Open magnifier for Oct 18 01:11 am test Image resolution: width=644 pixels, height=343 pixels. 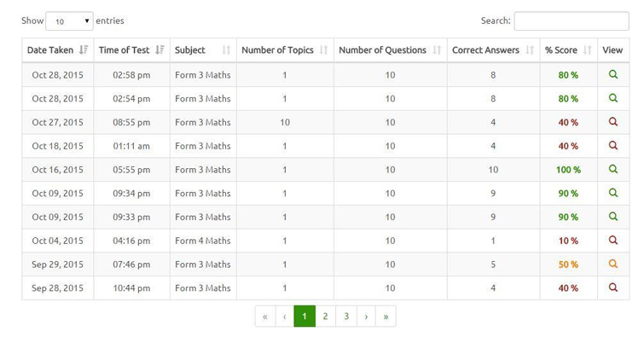[612, 146]
